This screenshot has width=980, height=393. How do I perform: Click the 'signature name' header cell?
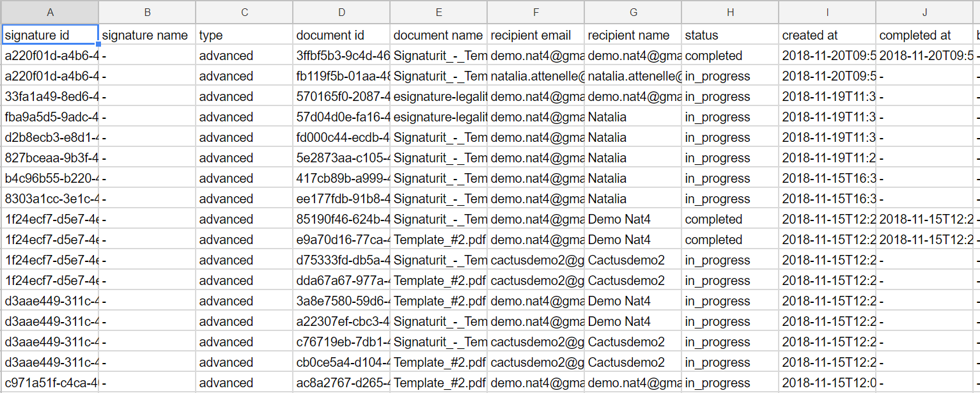(x=147, y=35)
